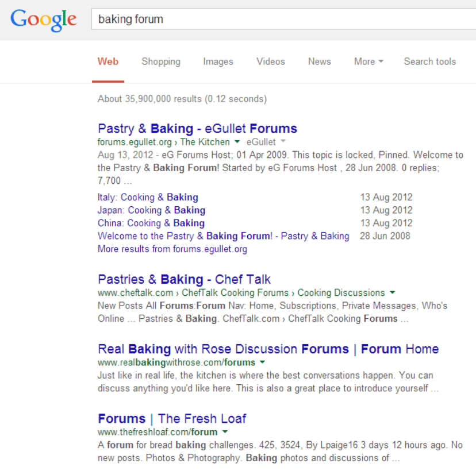Expand arrow beside thefreshloaf.com/forum URL

click(x=225, y=431)
